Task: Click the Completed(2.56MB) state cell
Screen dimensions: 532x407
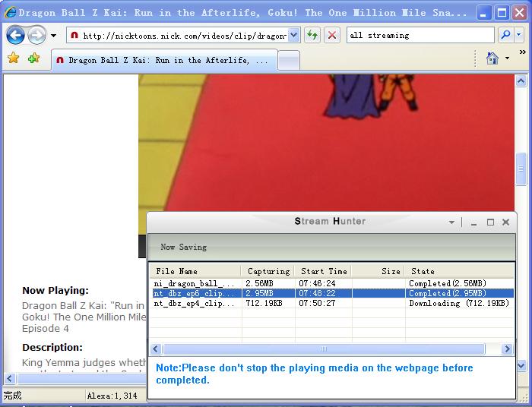Action: 448,283
